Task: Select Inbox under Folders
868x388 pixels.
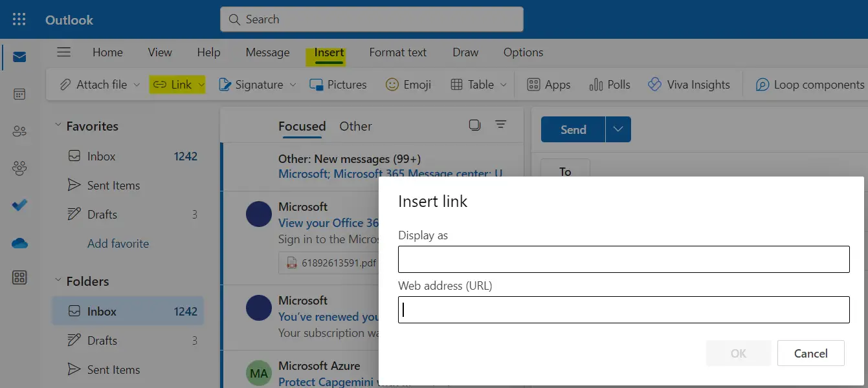Action: 128,311
